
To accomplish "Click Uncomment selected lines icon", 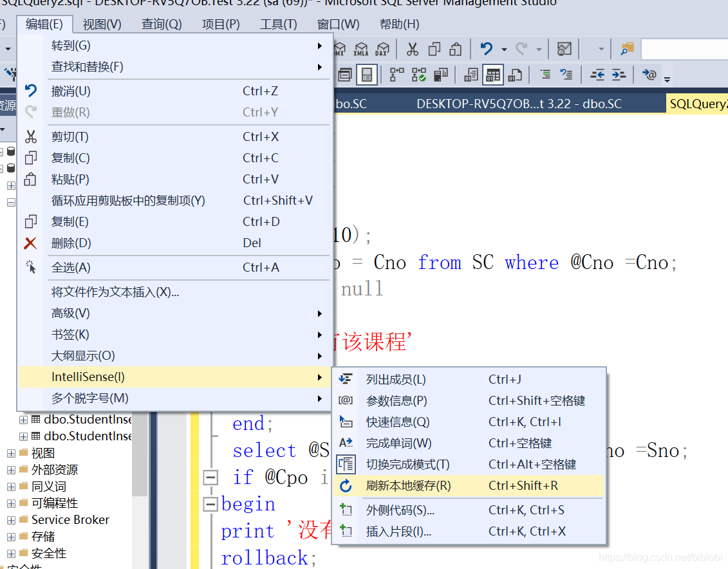I will pyautogui.click(x=566, y=74).
